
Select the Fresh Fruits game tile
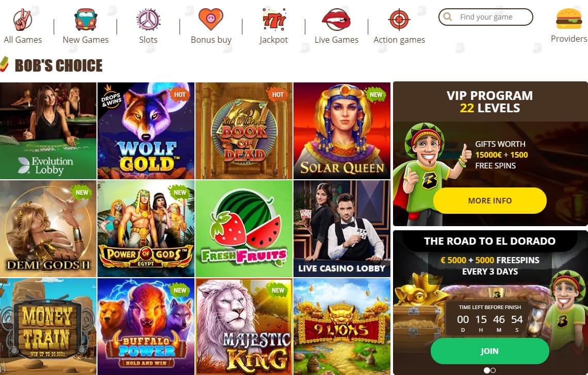(244, 229)
